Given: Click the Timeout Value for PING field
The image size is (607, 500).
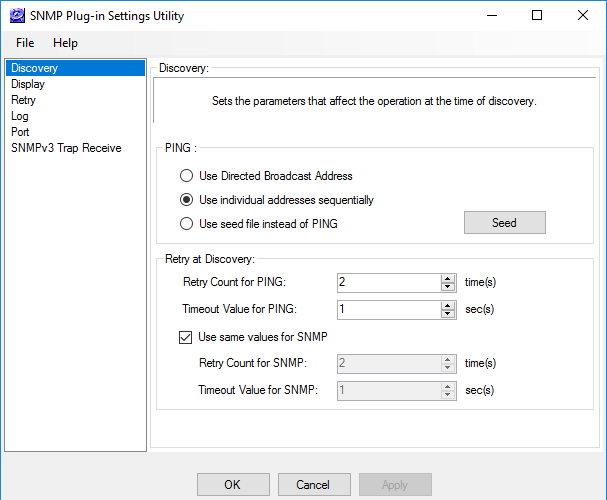Looking at the screenshot, I should click(389, 310).
